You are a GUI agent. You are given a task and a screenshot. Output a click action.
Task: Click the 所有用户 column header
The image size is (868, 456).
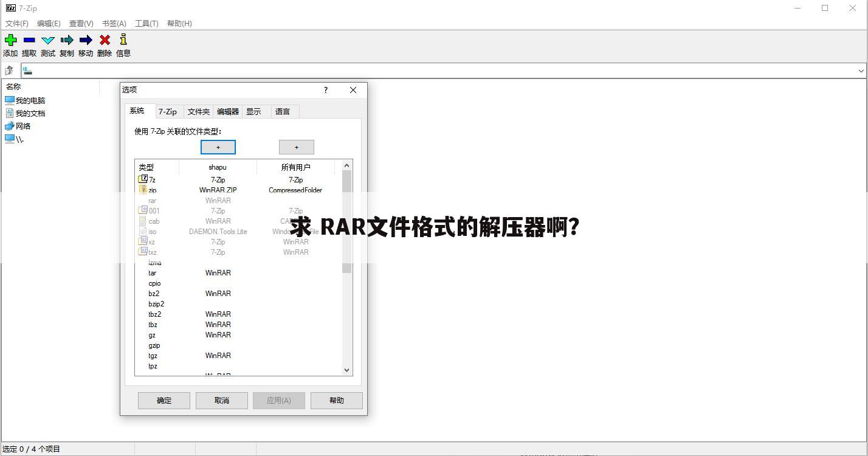pos(295,167)
